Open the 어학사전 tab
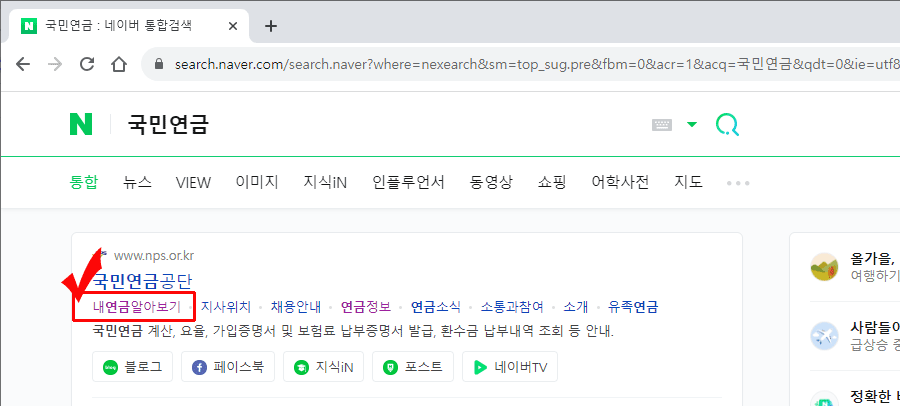 tap(620, 183)
